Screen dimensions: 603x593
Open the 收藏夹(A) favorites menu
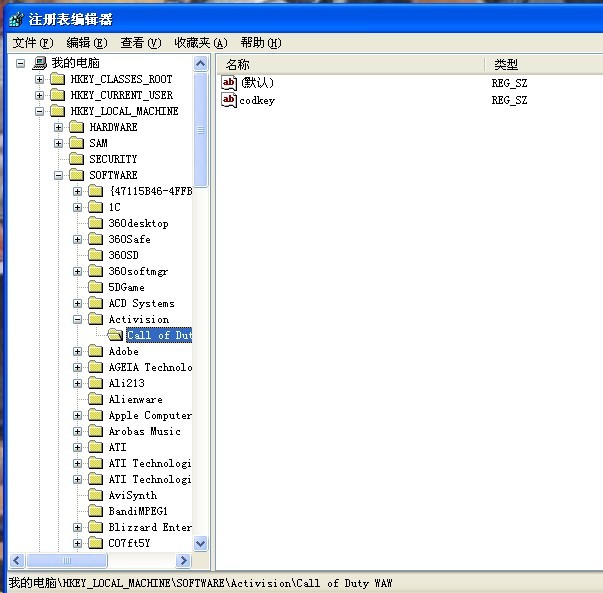coord(200,43)
